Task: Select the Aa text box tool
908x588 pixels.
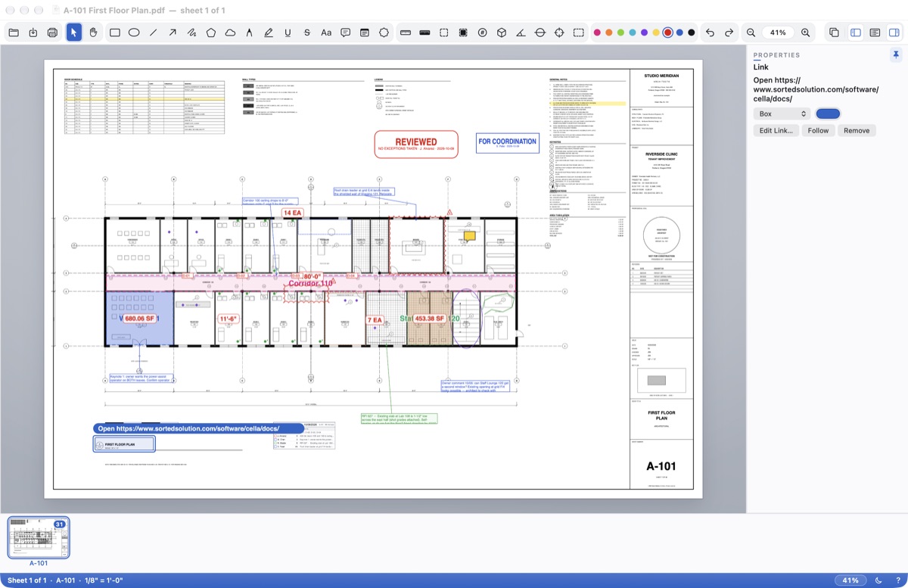Action: pos(326,33)
